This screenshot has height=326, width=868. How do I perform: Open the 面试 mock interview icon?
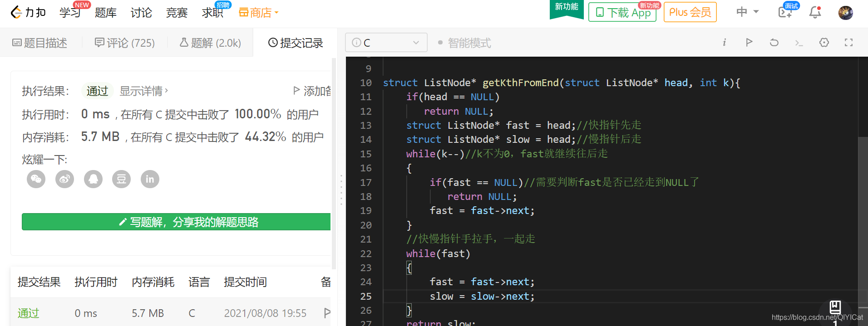click(x=785, y=12)
